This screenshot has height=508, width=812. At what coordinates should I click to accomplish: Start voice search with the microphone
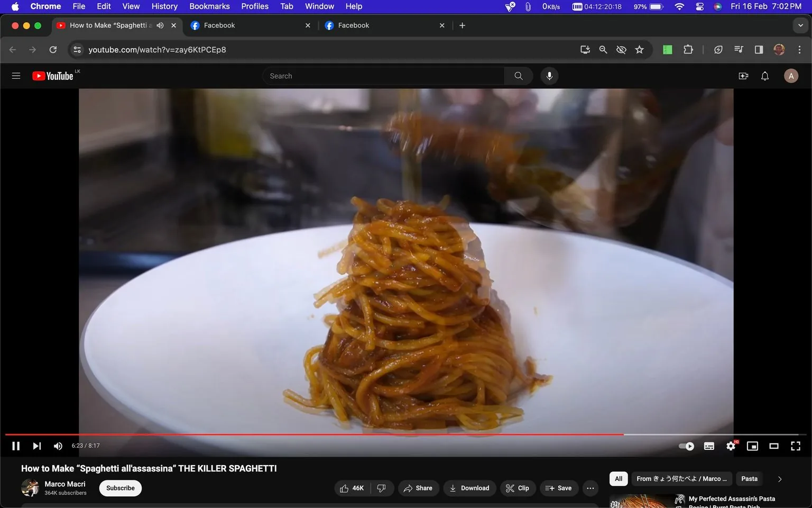point(549,76)
